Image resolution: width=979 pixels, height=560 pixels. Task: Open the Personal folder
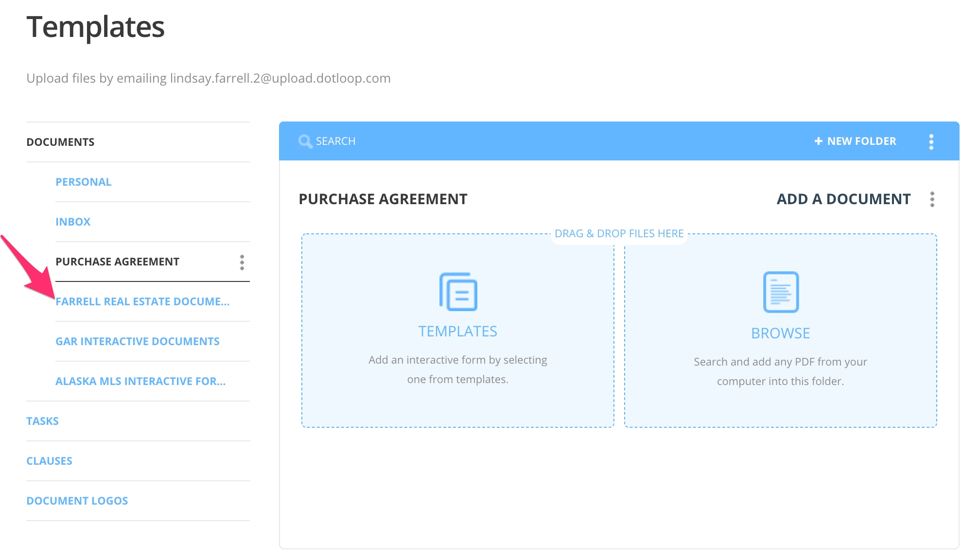tap(84, 182)
